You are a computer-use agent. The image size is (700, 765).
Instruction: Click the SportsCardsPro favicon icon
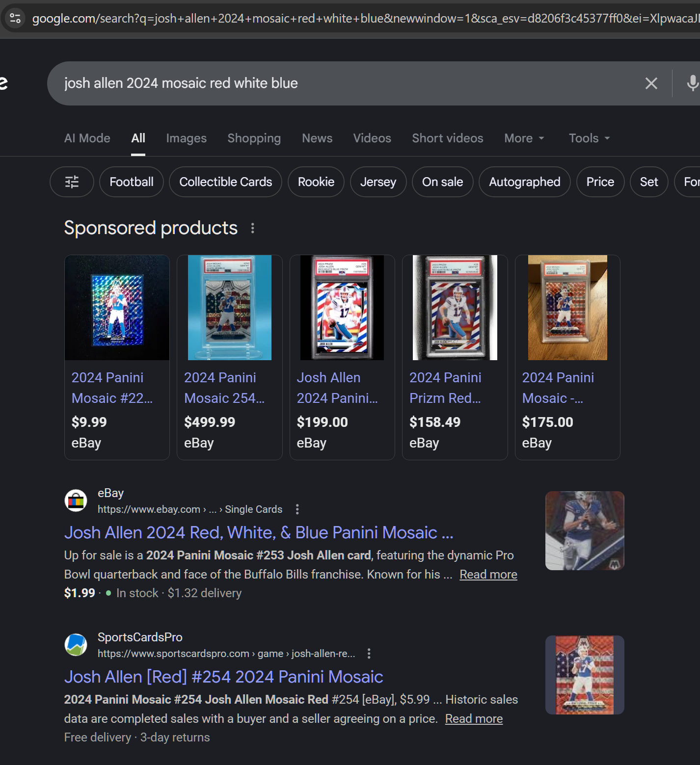pyautogui.click(x=76, y=645)
